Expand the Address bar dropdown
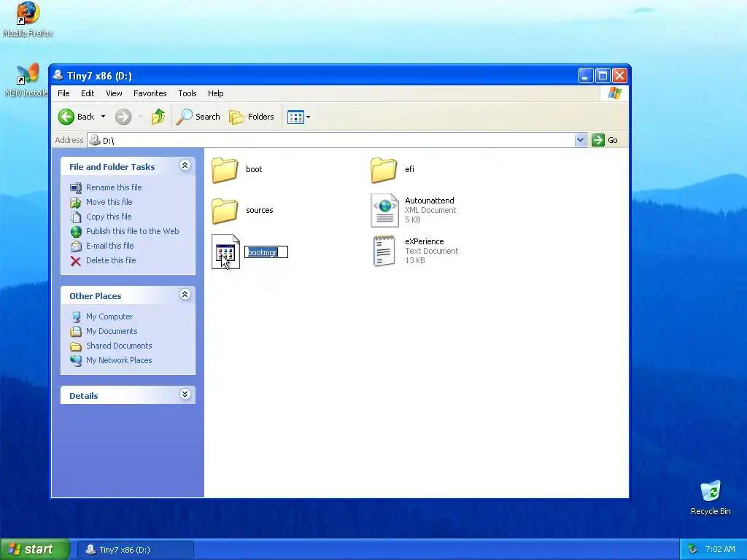Image resolution: width=747 pixels, height=560 pixels. (580, 140)
